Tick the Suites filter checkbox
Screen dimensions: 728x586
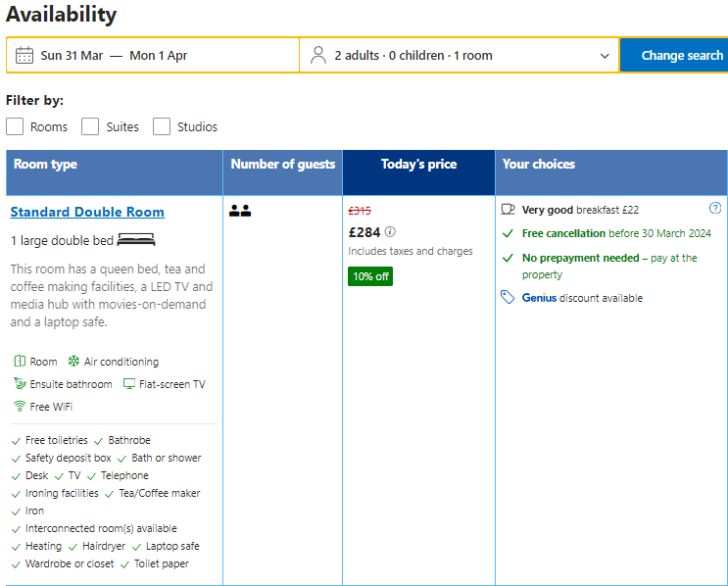coord(90,126)
